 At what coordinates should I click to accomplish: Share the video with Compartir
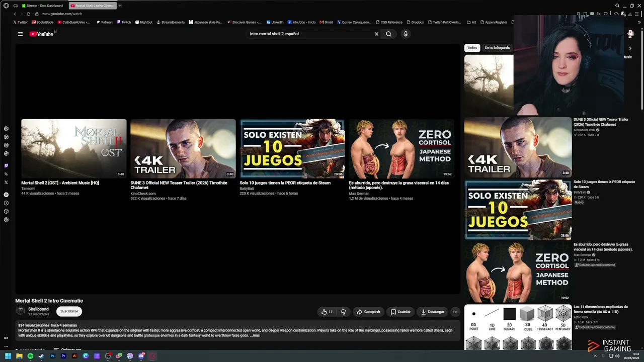368,312
